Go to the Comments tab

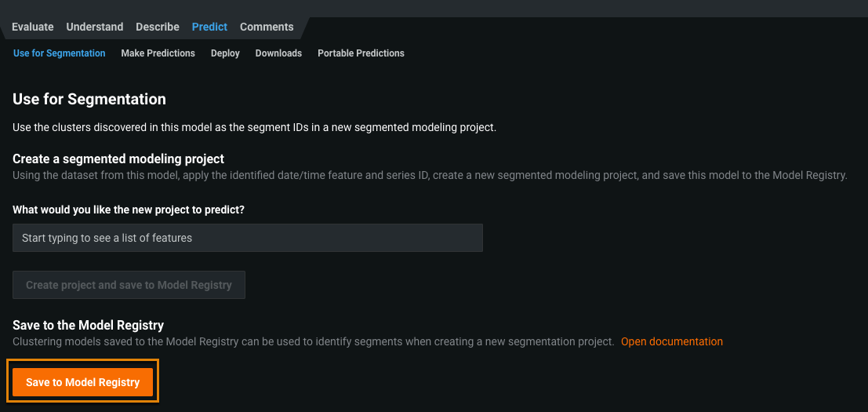point(267,27)
